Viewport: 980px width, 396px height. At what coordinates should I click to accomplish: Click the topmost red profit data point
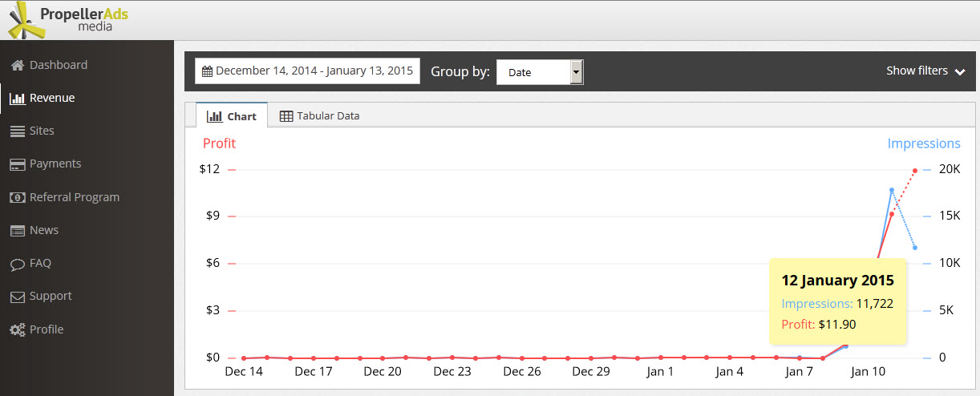coord(915,170)
